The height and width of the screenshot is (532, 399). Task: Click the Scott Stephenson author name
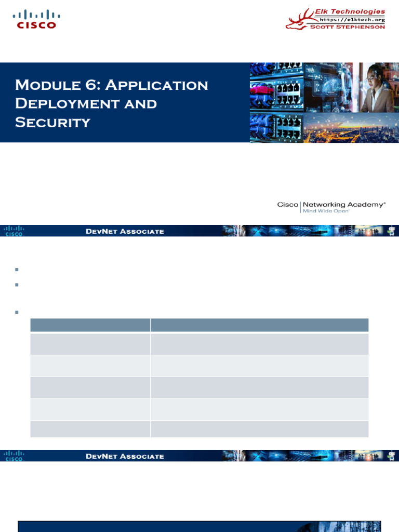347,27
